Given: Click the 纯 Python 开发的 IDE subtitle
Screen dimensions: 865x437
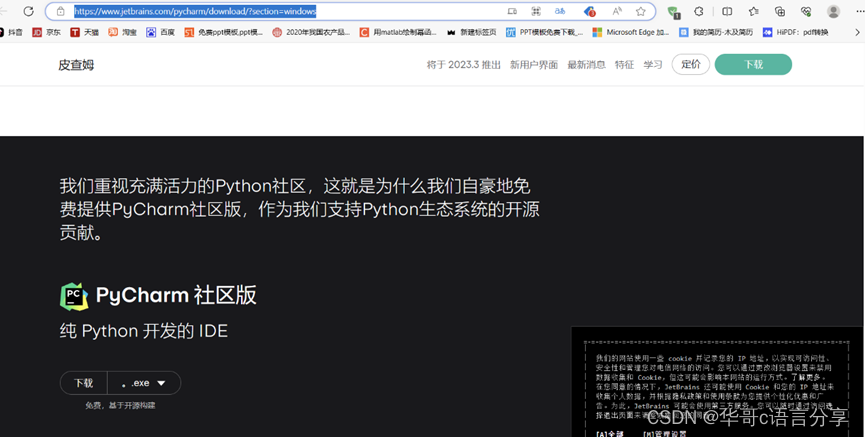Looking at the screenshot, I should [143, 331].
